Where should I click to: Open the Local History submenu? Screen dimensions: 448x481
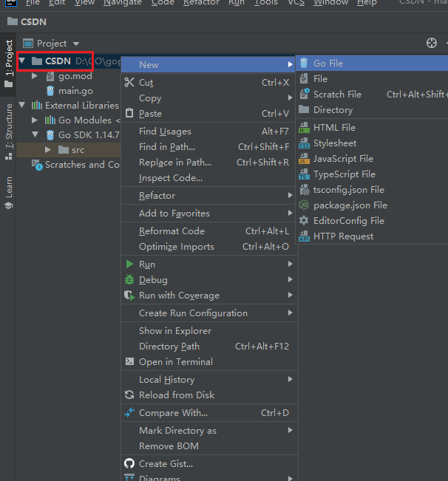pos(209,380)
